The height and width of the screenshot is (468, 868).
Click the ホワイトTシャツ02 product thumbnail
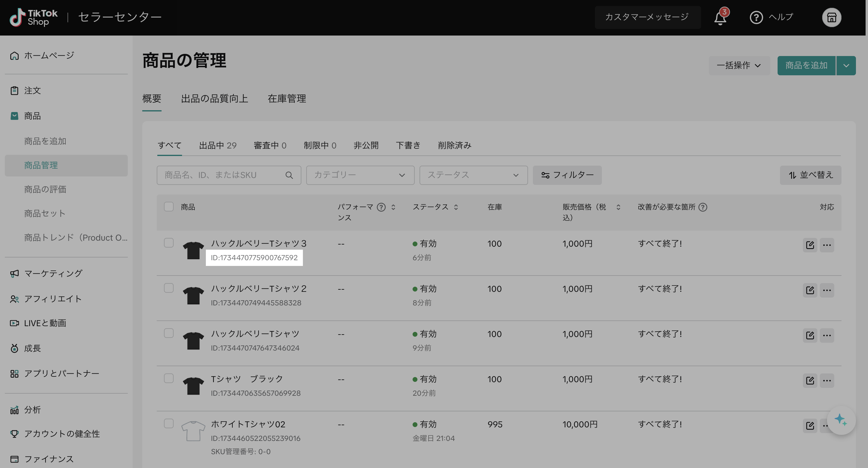pos(193,431)
